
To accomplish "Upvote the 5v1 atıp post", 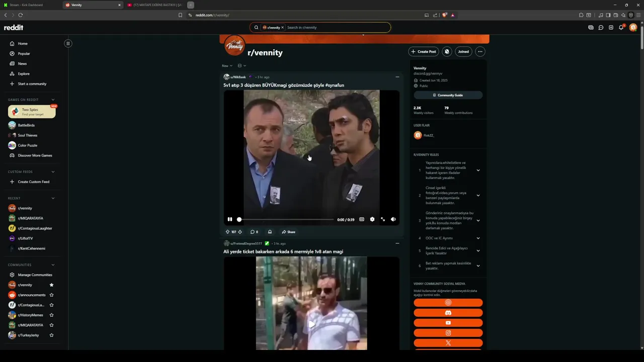I will pos(227,232).
